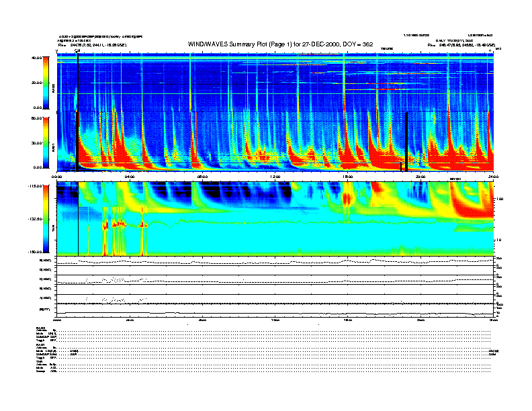
Task: Click the 24:00 time label under RAD1 spectrogram
Action: click(x=493, y=177)
